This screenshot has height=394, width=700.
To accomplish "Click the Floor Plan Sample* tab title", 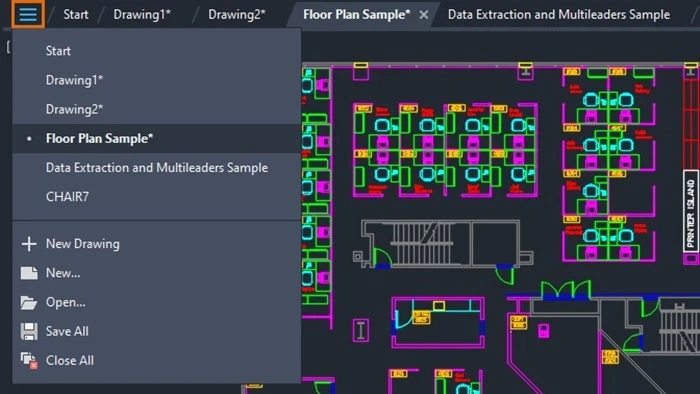I will (x=356, y=14).
